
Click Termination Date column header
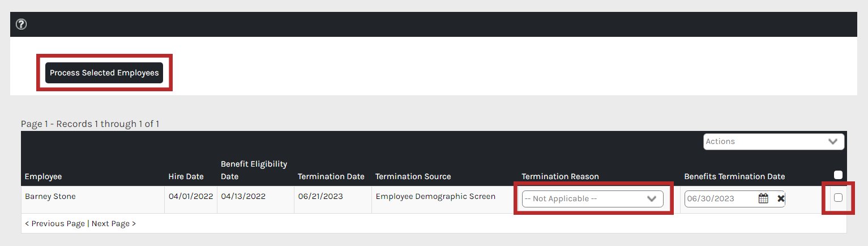pos(331,176)
